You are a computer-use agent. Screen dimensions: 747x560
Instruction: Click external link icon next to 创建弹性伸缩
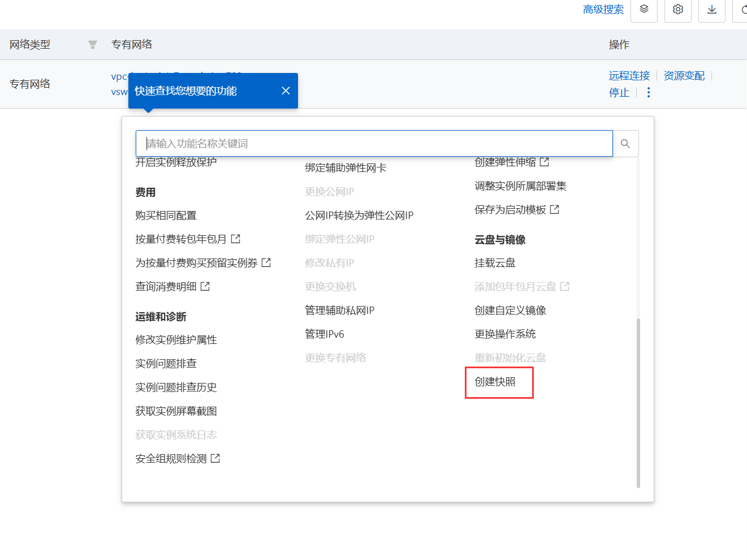(x=545, y=162)
